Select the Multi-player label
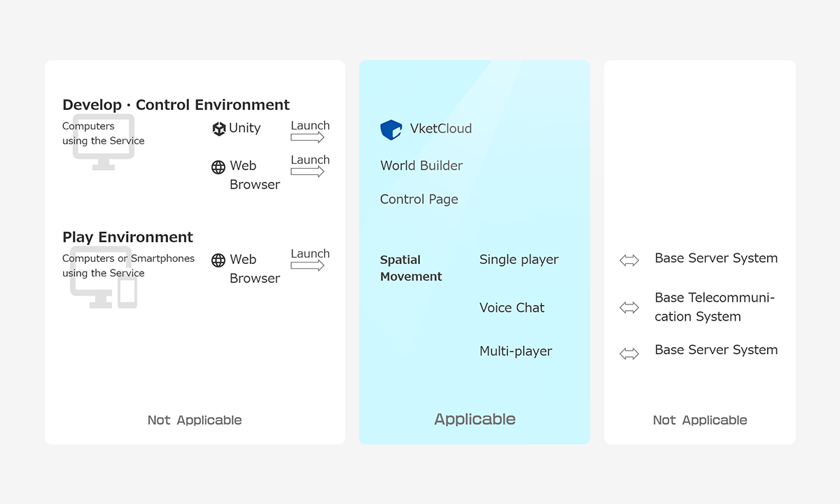The height and width of the screenshot is (504, 840). [x=515, y=351]
